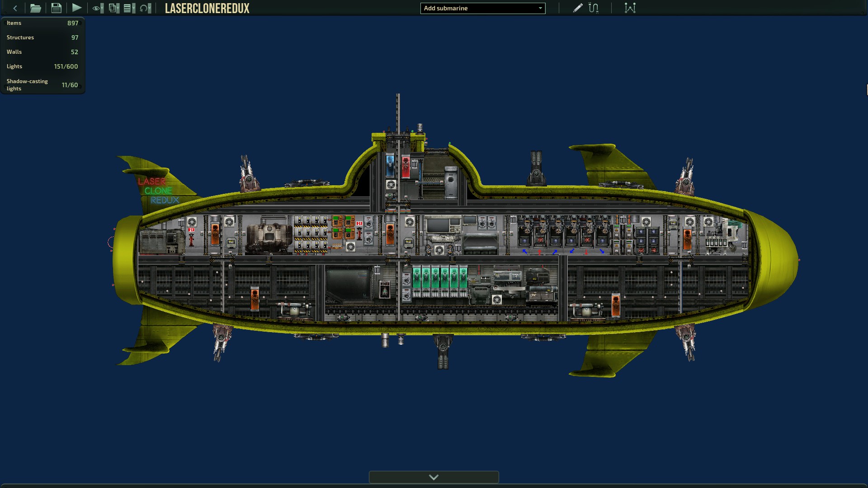This screenshot has height=488, width=868.
Task: Select the bottom belly-mounted turret
Action: [443, 352]
